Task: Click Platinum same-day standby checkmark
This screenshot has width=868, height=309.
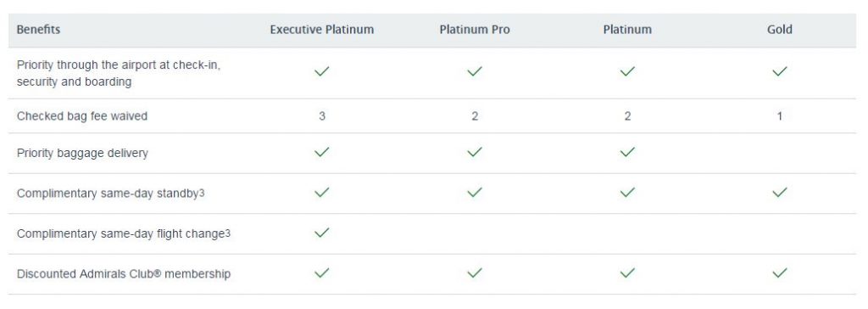Action: [627, 193]
